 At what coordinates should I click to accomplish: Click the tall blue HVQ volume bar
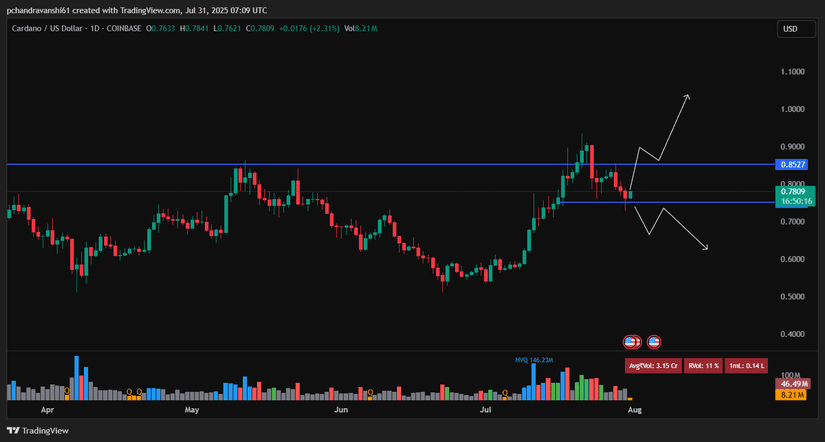pyautogui.click(x=533, y=382)
